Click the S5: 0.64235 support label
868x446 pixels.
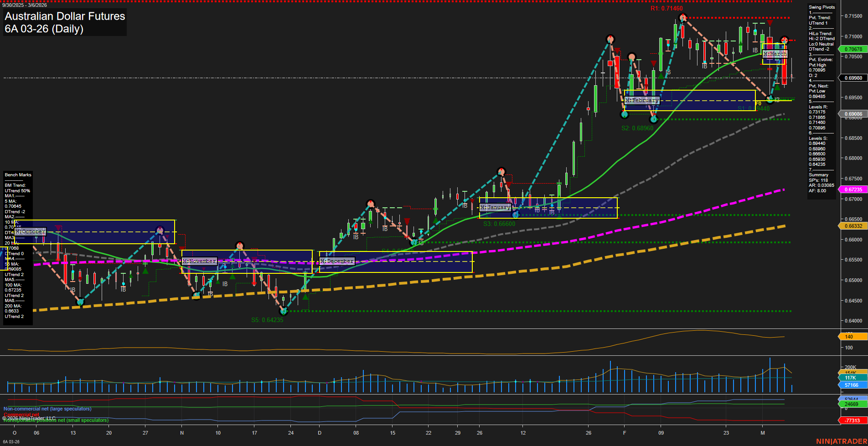pos(267,320)
